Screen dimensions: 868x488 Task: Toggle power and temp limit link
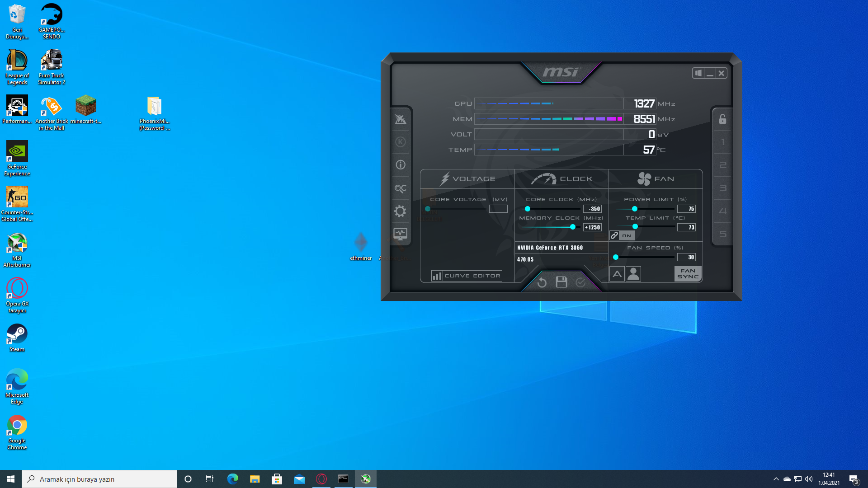[614, 235]
